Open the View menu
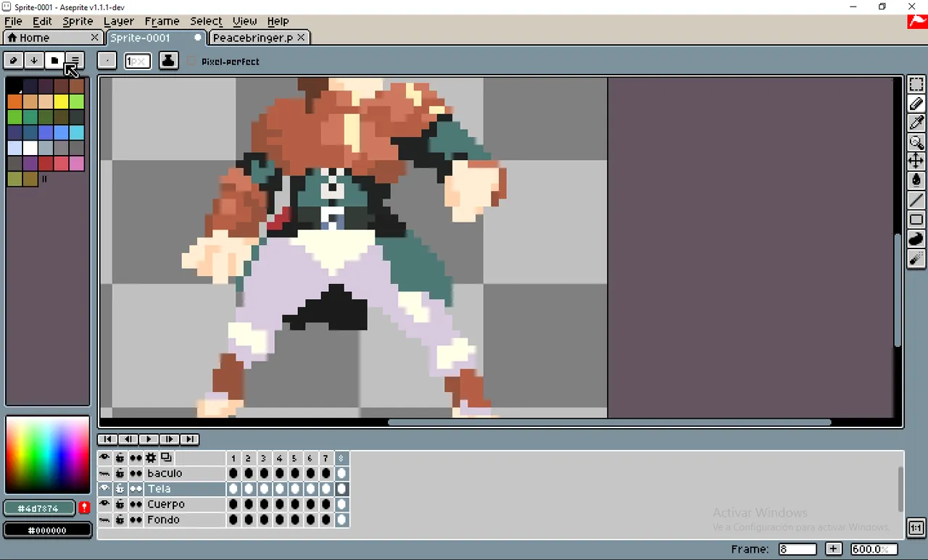 (244, 21)
